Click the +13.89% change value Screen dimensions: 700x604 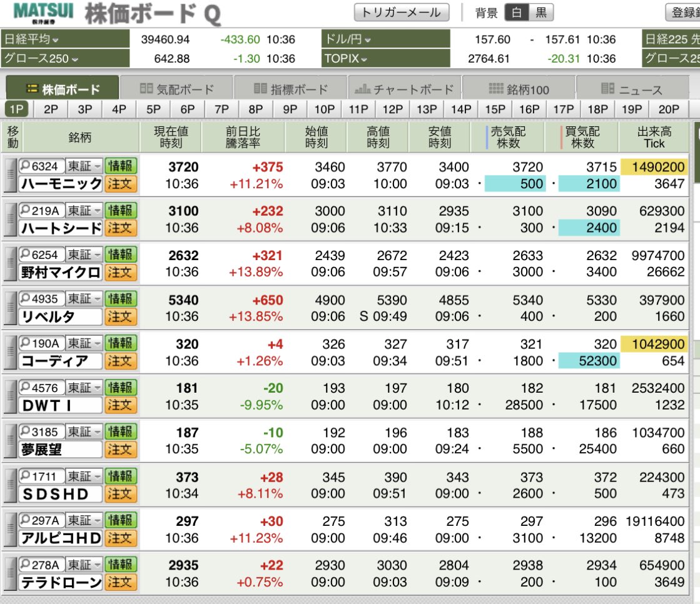click(256, 271)
